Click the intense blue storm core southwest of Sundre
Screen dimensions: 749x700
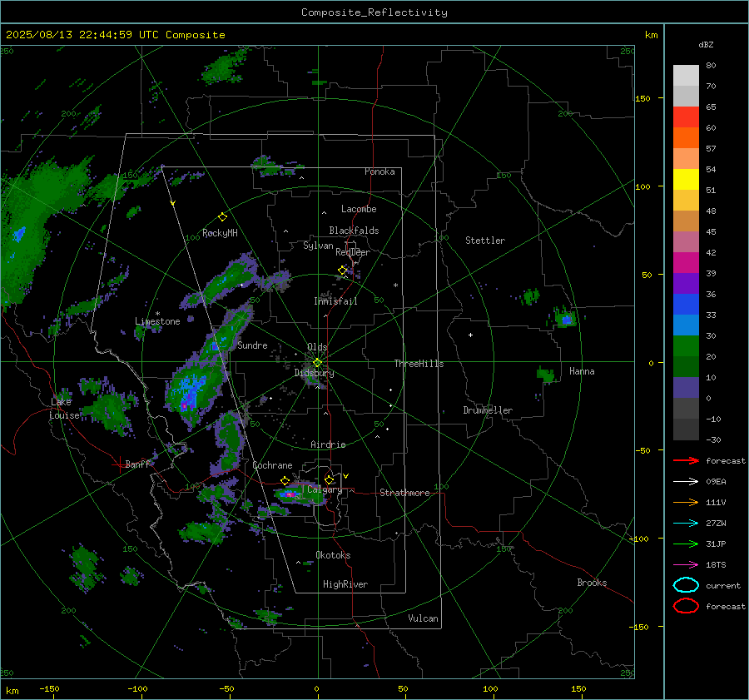point(189,392)
